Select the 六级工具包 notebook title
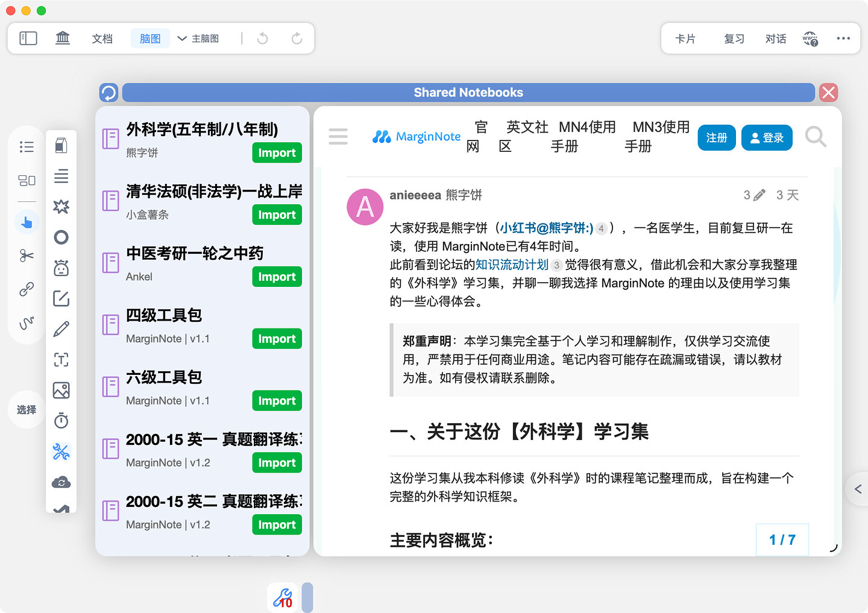The image size is (868, 613). pos(164,377)
